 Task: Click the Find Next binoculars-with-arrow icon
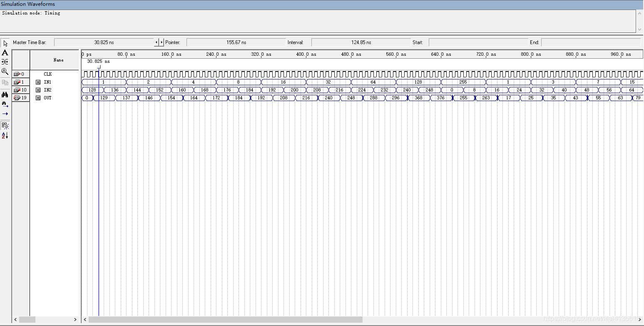click(x=5, y=104)
